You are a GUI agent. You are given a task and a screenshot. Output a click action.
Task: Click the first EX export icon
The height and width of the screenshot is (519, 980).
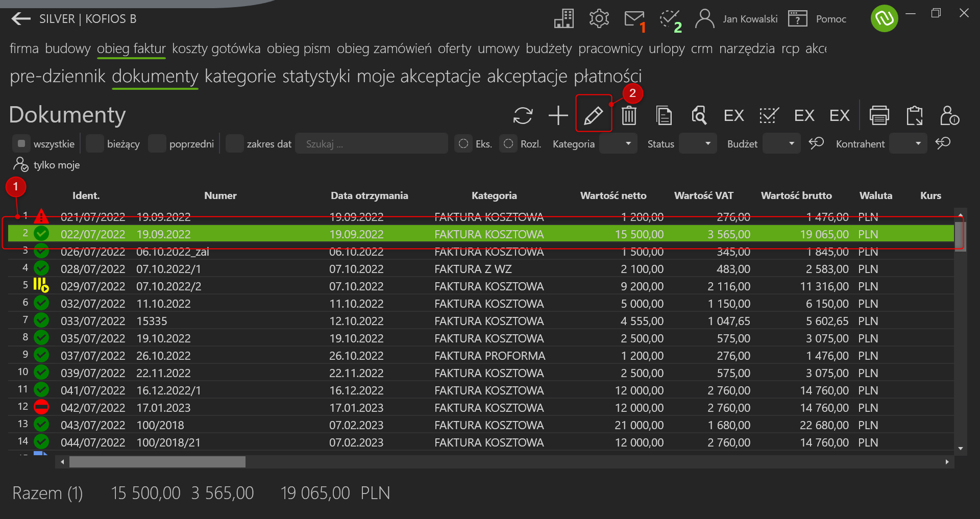tap(734, 115)
